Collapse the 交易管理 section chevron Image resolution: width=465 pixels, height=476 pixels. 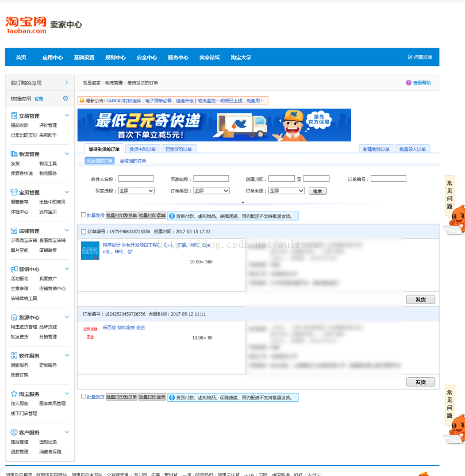click(67, 116)
